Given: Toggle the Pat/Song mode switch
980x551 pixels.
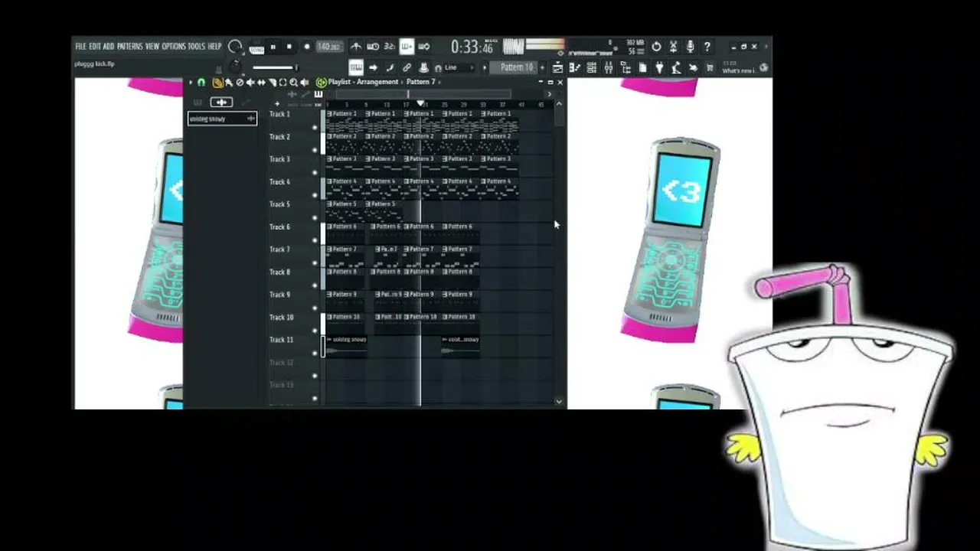Looking at the screenshot, I should (x=256, y=47).
